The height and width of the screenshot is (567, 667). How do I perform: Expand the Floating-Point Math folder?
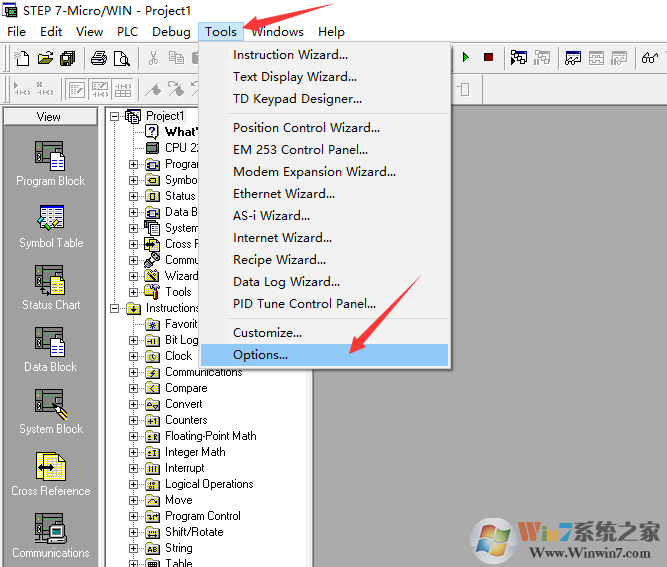pos(134,436)
